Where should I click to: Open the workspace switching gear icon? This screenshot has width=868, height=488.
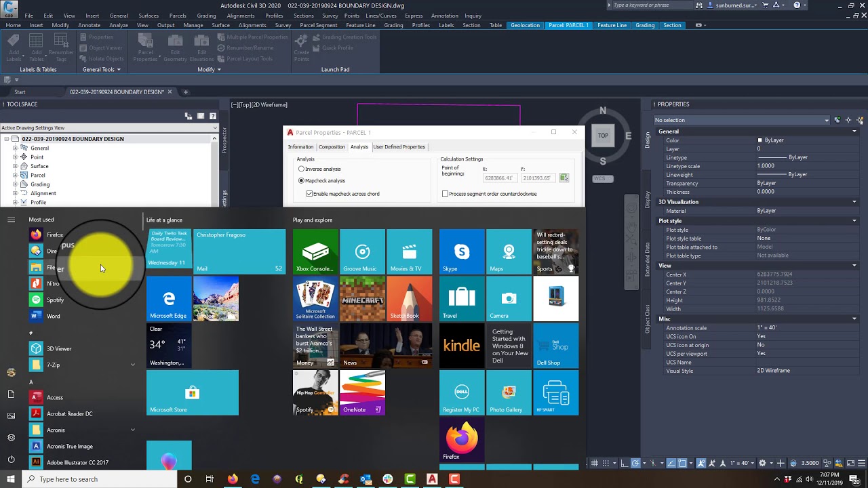click(762, 463)
